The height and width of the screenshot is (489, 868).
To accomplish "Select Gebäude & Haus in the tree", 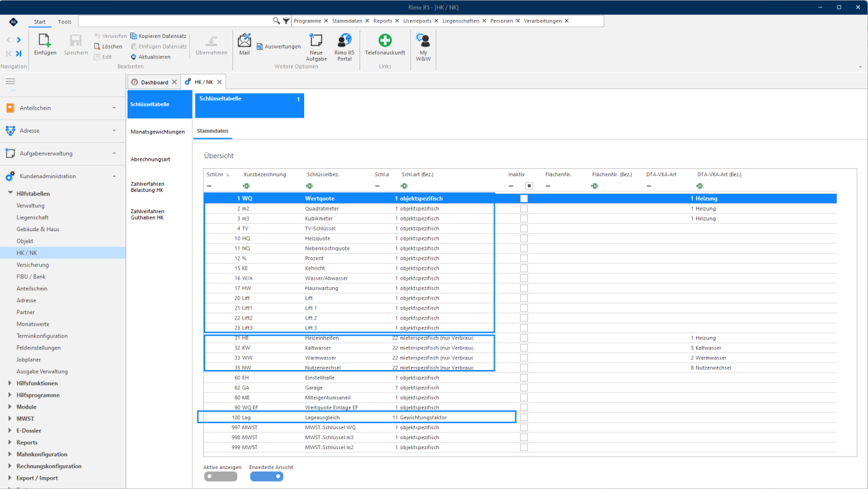I will coord(38,229).
